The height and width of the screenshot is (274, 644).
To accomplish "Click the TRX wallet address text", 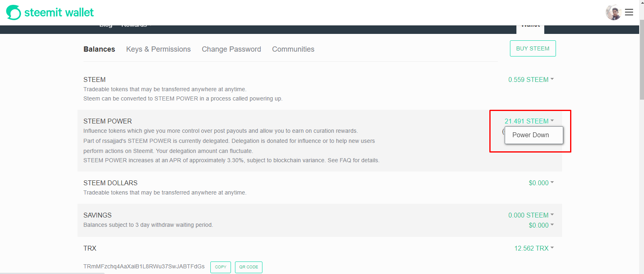I will coord(144,266).
